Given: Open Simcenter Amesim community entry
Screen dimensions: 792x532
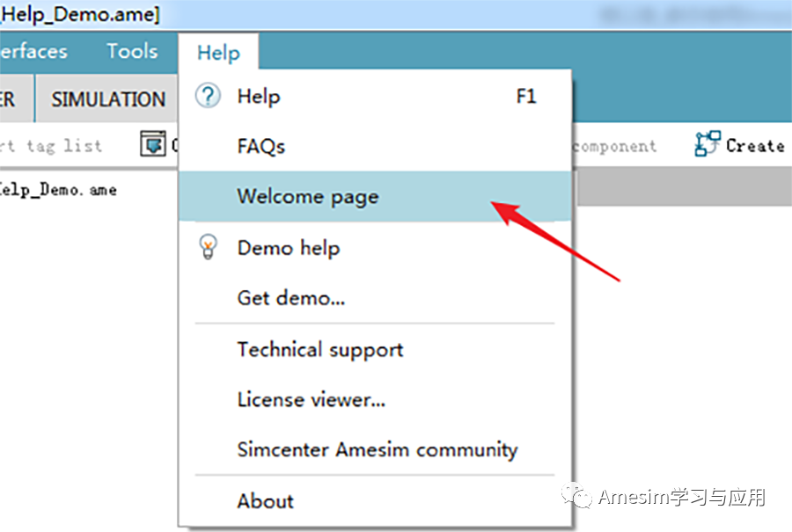Looking at the screenshot, I should click(x=375, y=449).
